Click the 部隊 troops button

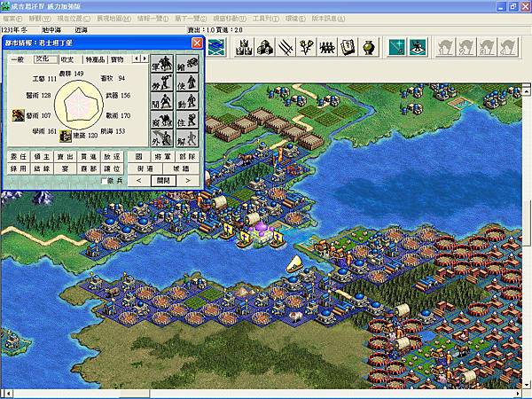pyautogui.click(x=187, y=156)
